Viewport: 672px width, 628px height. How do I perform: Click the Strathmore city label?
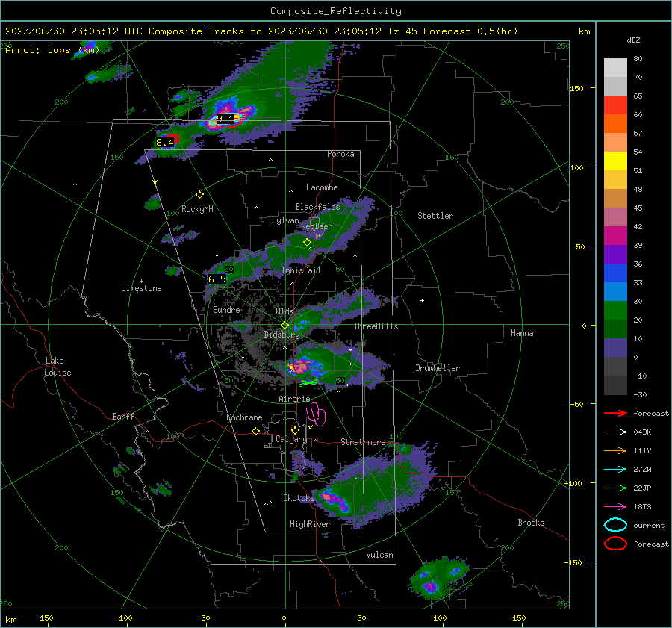tap(364, 442)
